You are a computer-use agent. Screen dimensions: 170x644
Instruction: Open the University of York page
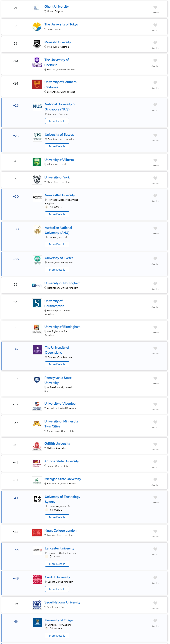(x=57, y=177)
